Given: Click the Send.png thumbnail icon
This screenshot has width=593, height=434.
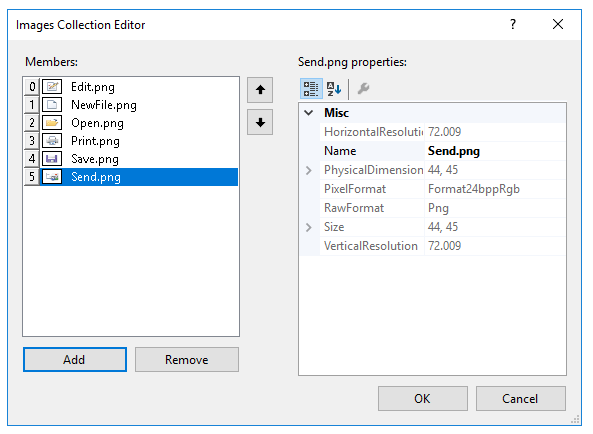Looking at the screenshot, I should (52, 177).
